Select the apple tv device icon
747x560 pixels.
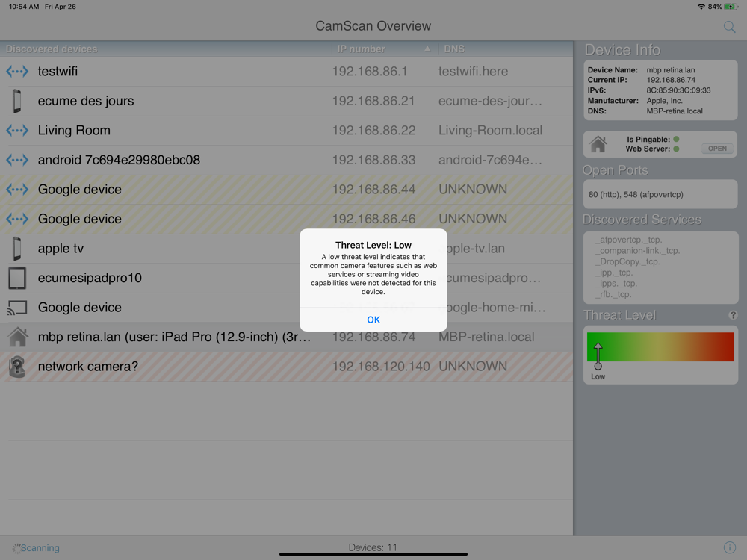pos(17,249)
